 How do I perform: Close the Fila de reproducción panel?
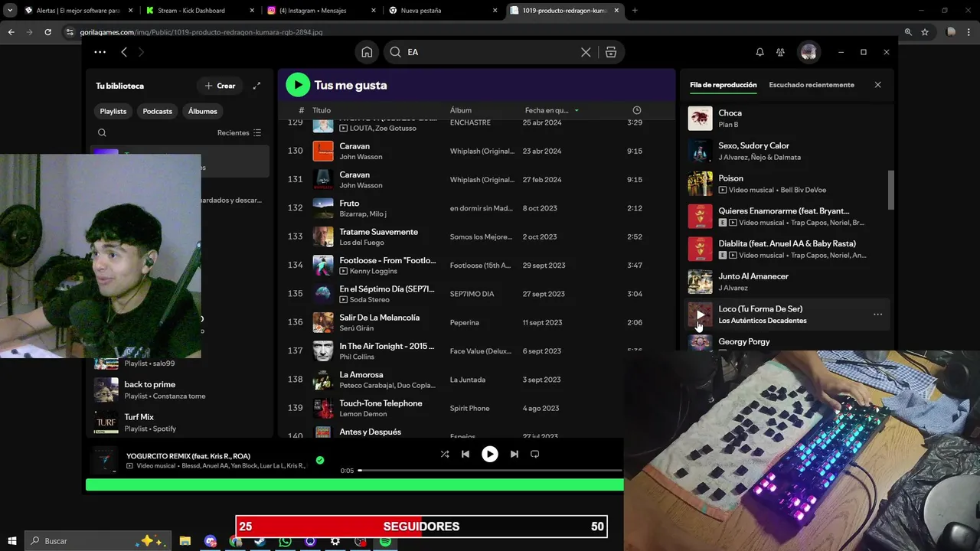coord(877,85)
